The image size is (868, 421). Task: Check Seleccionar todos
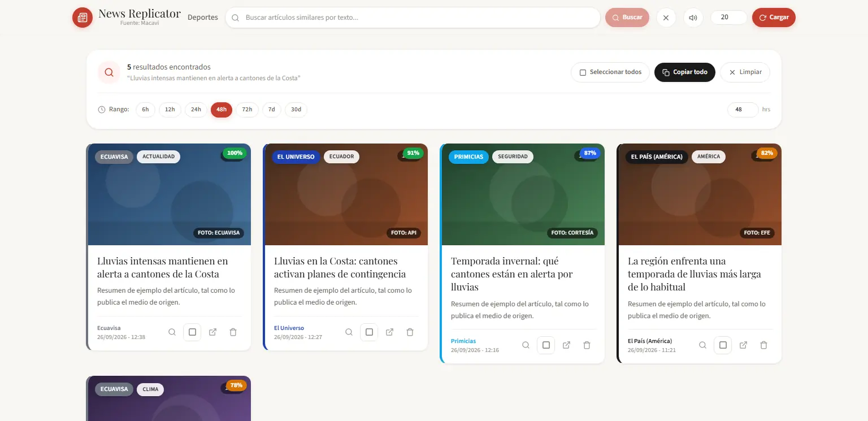(x=610, y=72)
